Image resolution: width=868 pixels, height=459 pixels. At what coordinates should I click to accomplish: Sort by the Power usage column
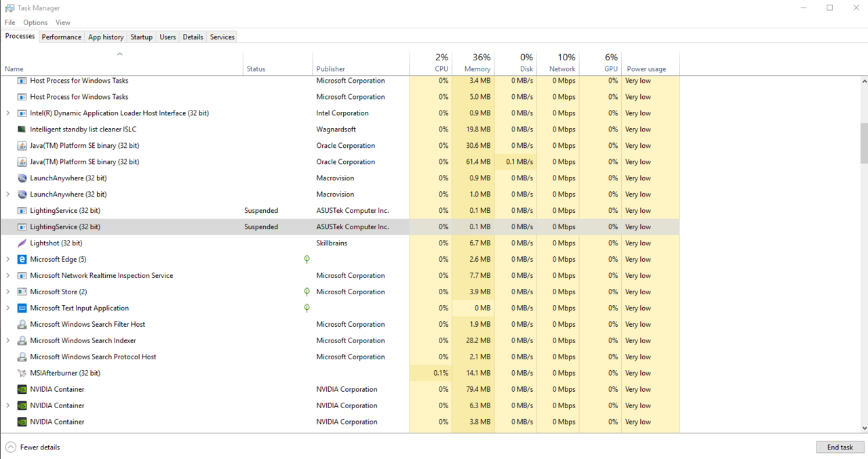[650, 62]
